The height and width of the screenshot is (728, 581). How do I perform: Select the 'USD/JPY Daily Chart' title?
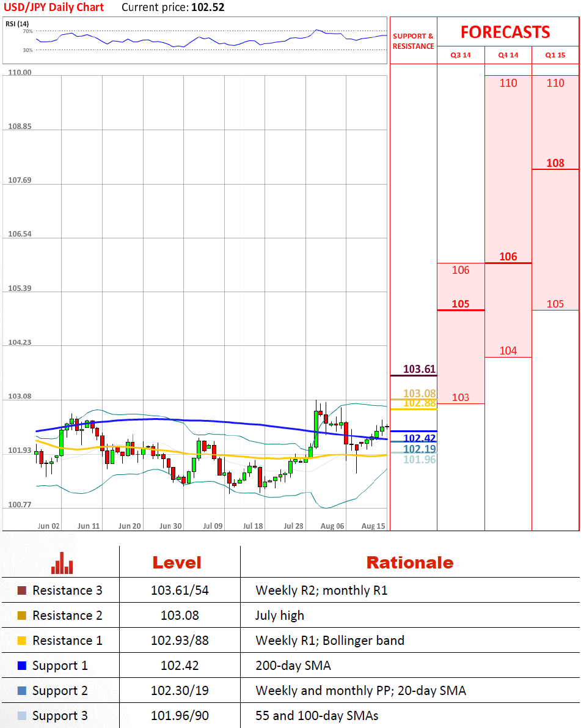[54, 7]
